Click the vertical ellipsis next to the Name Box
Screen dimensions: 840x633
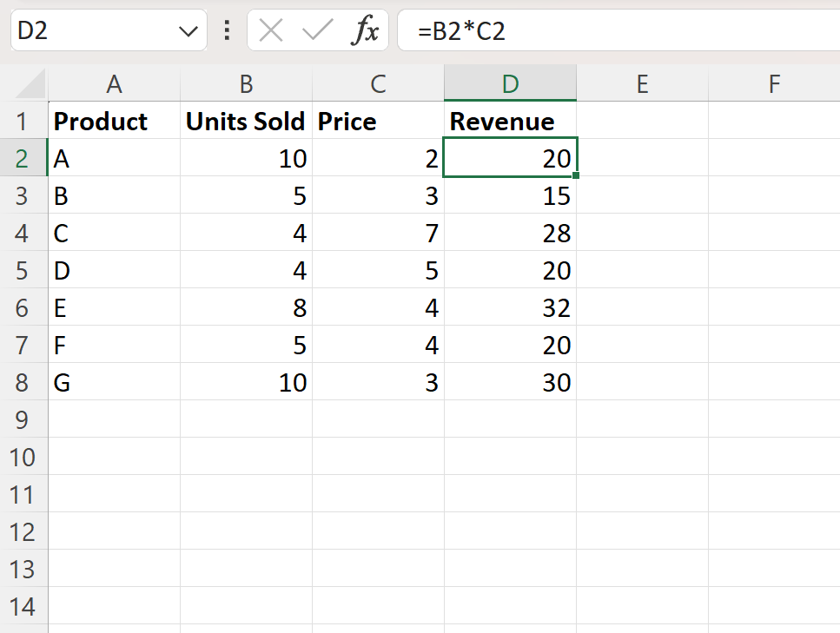click(225, 29)
